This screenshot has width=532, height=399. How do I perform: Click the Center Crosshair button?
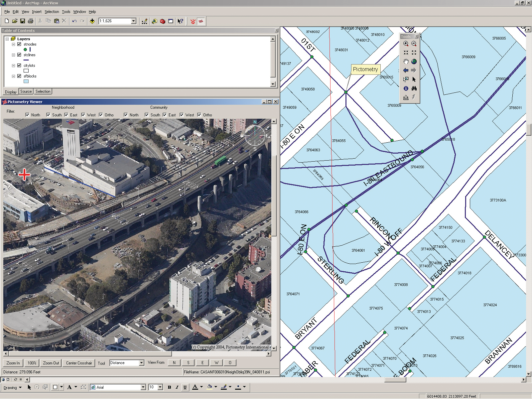79,363
